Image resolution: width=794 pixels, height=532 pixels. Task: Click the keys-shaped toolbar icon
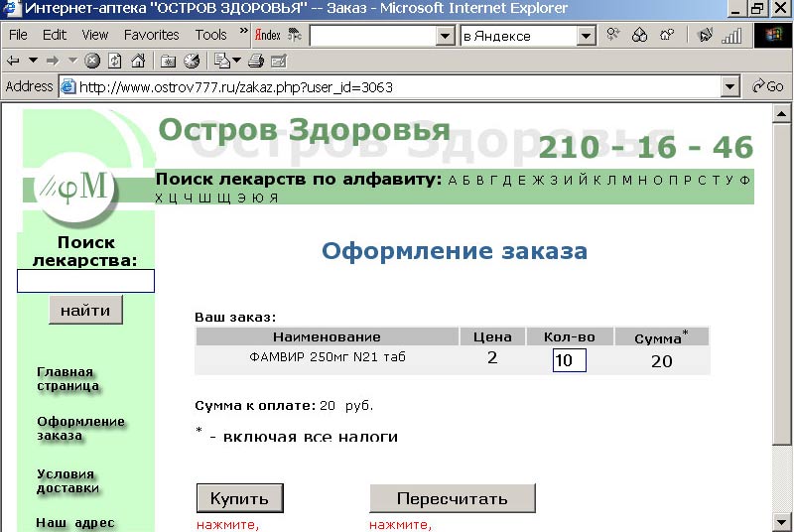[667, 35]
